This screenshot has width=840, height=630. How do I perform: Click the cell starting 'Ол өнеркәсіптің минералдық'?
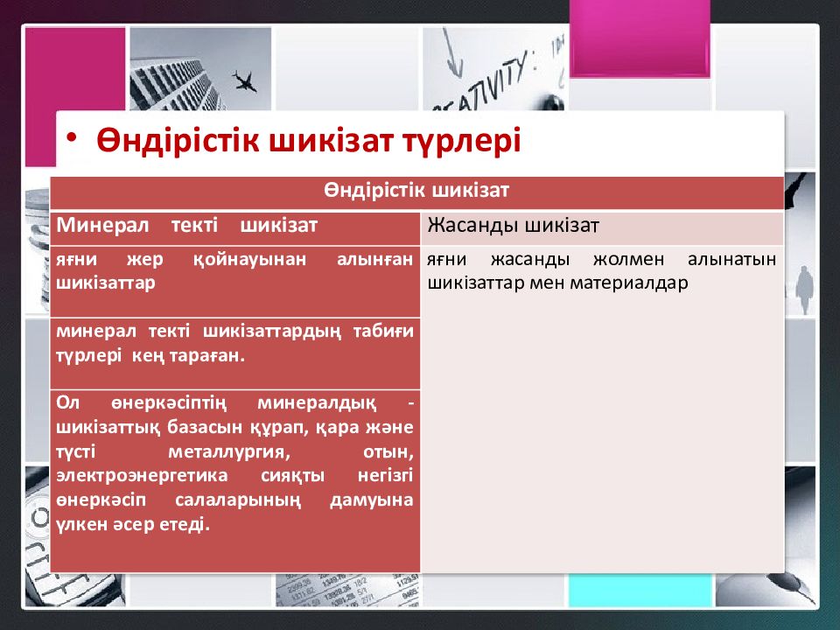point(235,481)
